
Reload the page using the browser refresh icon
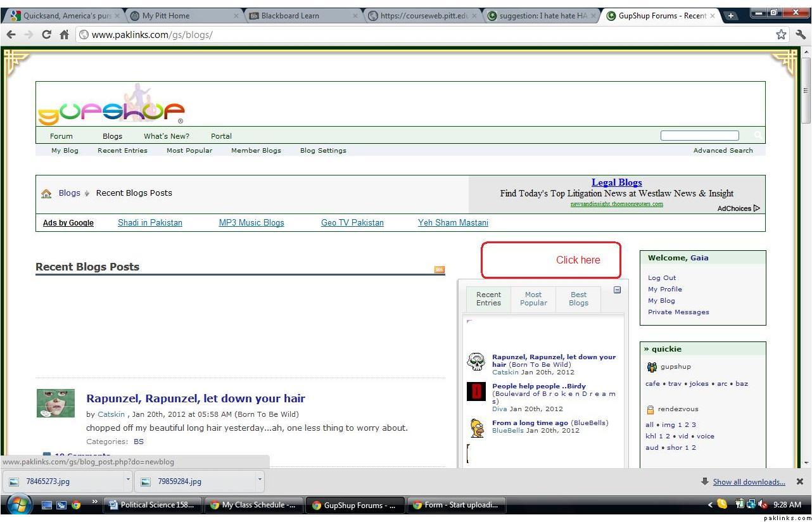click(x=46, y=35)
